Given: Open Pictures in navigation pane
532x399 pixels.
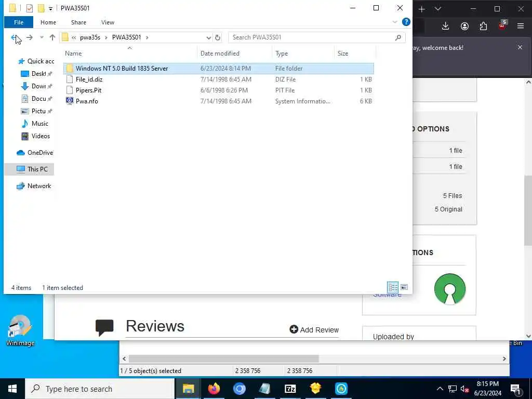Looking at the screenshot, I should pos(36,111).
